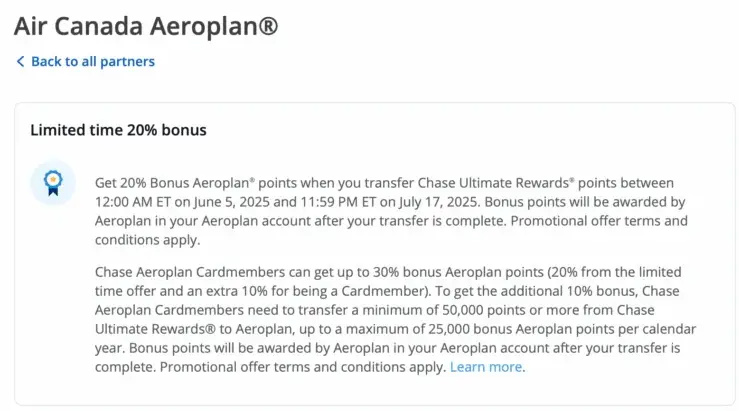Click the 50,000 points minimum text
Viewport: 739px width, 411px height.
484,310
